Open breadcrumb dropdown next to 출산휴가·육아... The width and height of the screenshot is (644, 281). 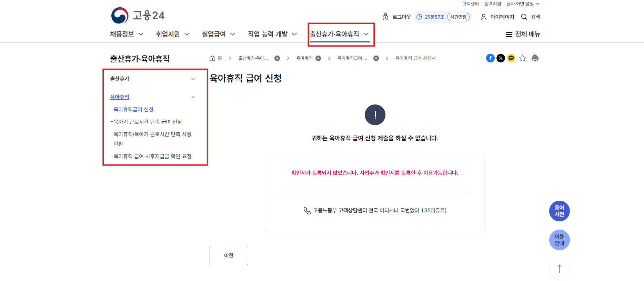click(x=277, y=58)
